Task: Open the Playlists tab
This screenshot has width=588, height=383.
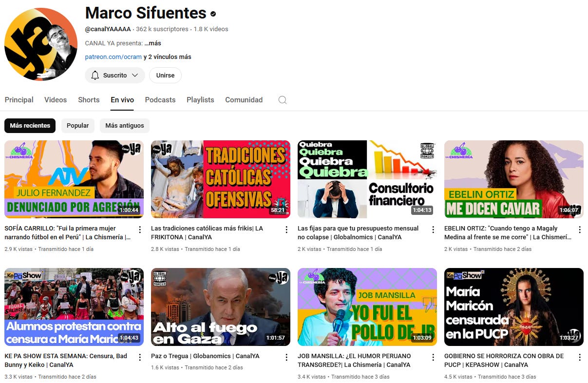Action: click(200, 100)
